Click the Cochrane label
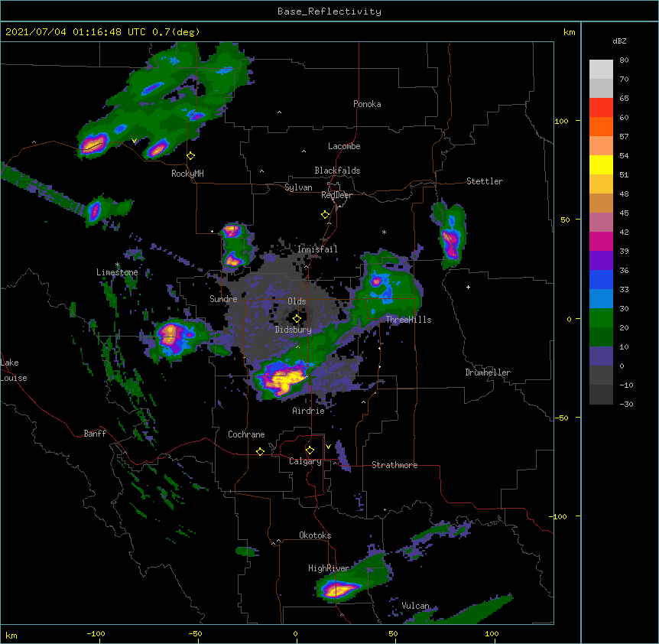The width and height of the screenshot is (659, 644). (x=246, y=434)
